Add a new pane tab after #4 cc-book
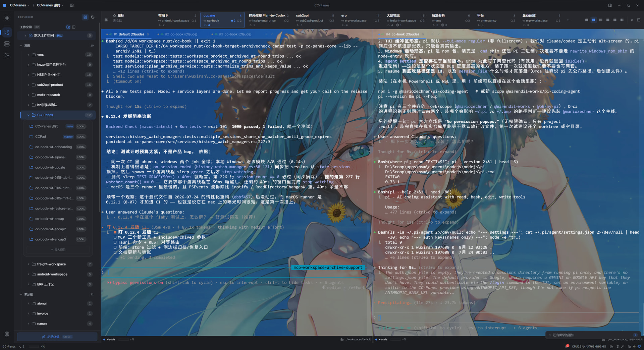This screenshot has width=644, height=350. (433, 34)
